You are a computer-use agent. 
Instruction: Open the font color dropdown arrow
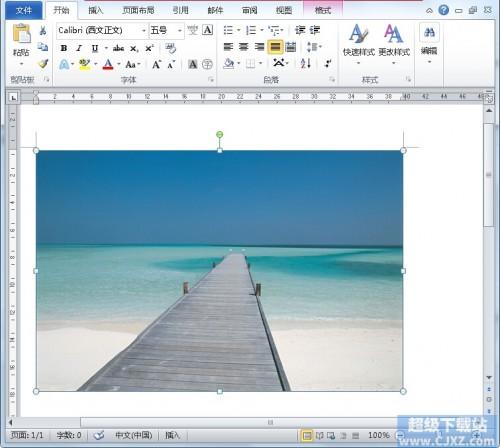click(119, 64)
